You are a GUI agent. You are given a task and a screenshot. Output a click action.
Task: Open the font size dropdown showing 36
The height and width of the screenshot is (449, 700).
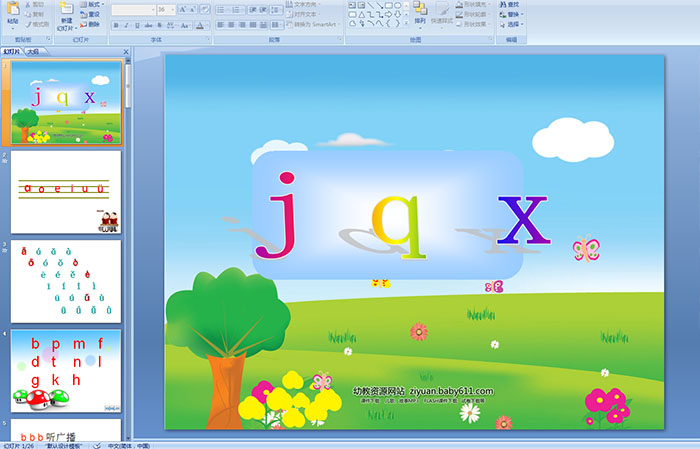click(x=166, y=9)
